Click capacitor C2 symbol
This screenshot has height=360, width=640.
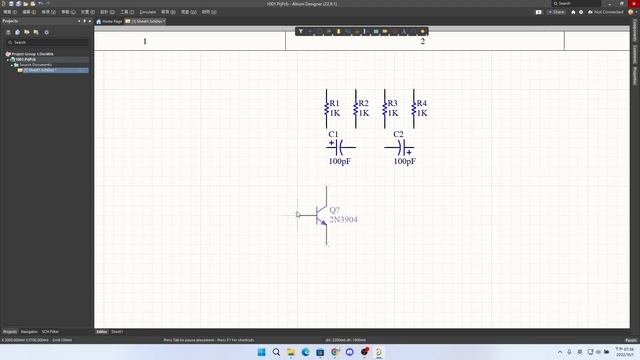click(400, 147)
